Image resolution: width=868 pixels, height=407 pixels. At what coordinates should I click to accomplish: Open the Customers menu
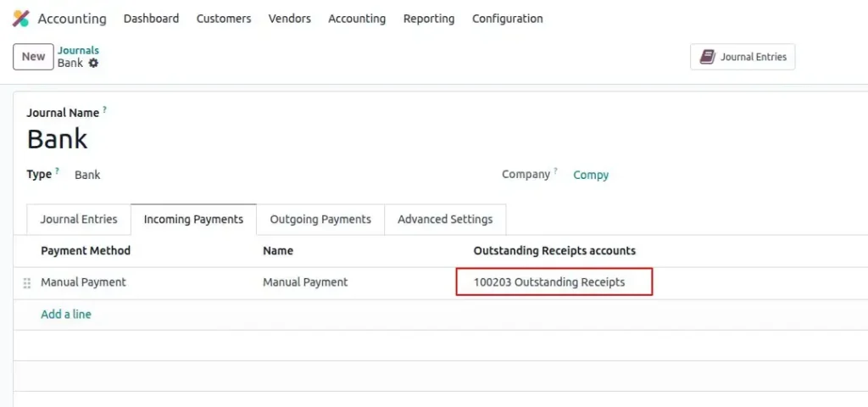click(224, 19)
